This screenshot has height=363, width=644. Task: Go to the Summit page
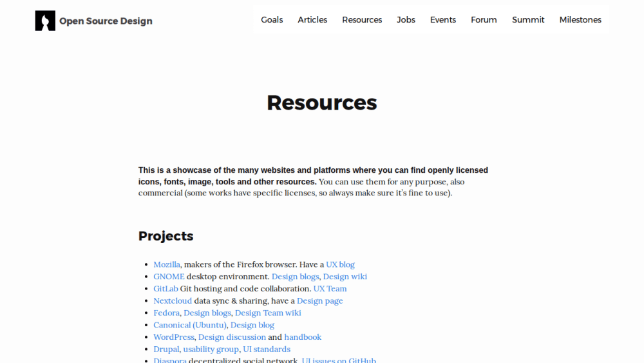coord(528,20)
